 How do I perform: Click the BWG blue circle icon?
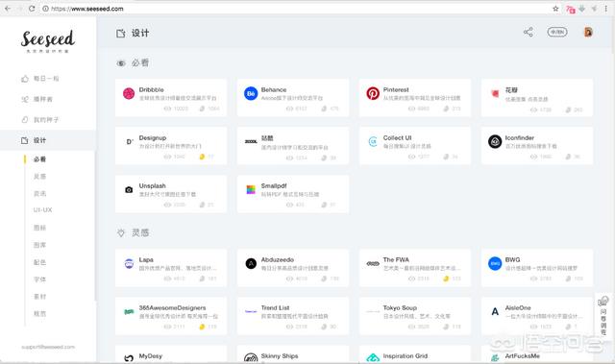click(x=495, y=264)
